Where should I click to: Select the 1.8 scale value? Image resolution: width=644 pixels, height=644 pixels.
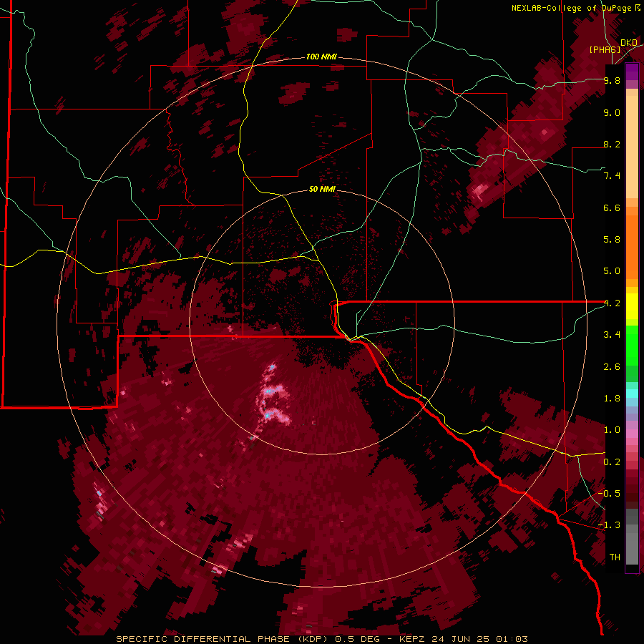(612, 399)
